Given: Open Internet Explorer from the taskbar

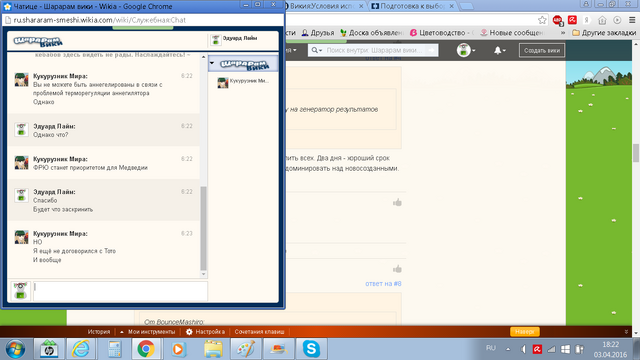Looking at the screenshot, I should tap(80, 349).
